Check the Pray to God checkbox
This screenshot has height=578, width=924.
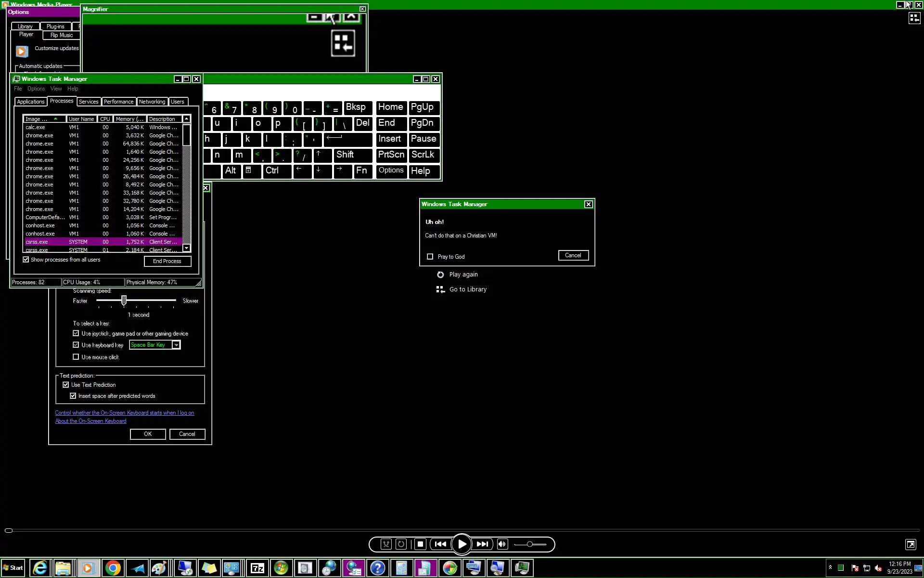pyautogui.click(x=430, y=257)
